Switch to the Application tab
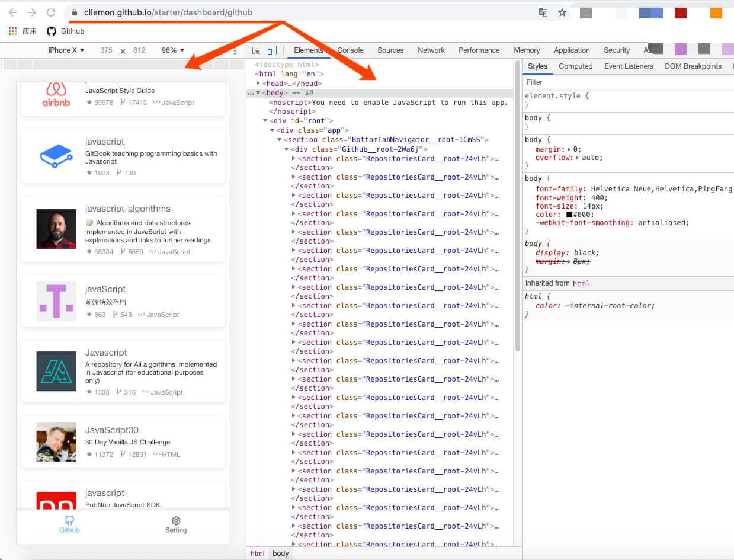Image resolution: width=734 pixels, height=560 pixels. click(x=572, y=50)
